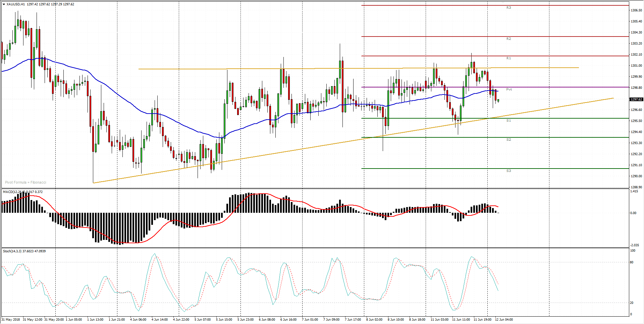The image size is (644, 324).
Task: Select the Stoch(14,3,3) indicator label
Action: click(x=12, y=251)
